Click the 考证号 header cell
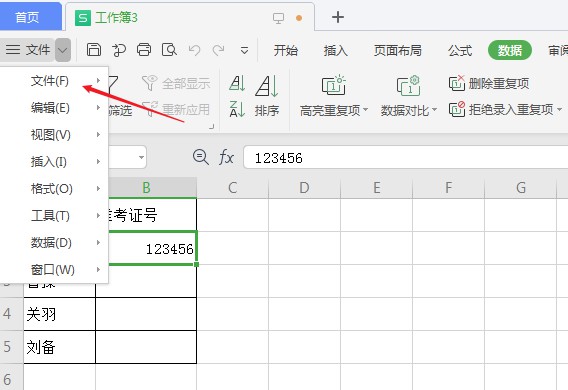568x390 pixels. pyautogui.click(x=153, y=215)
